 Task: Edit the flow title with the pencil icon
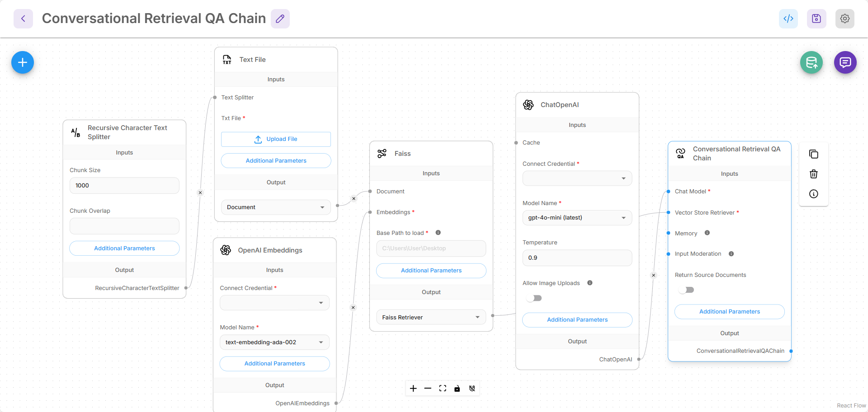(x=280, y=19)
